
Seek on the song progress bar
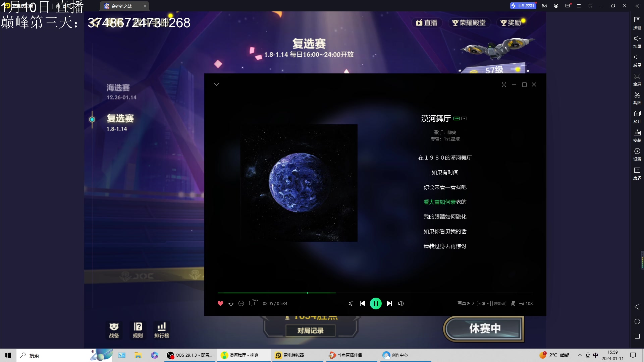(375, 293)
